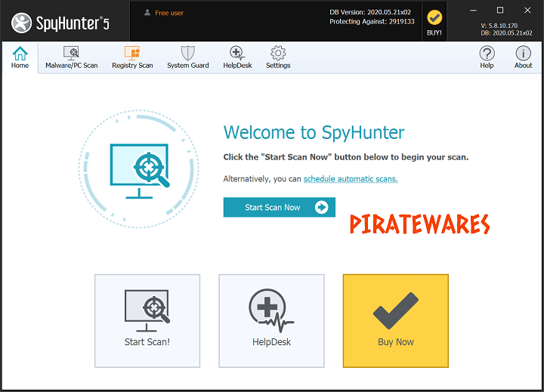Open the Start Scan! tile
Viewport: 544px width, 392px height.
[147, 321]
